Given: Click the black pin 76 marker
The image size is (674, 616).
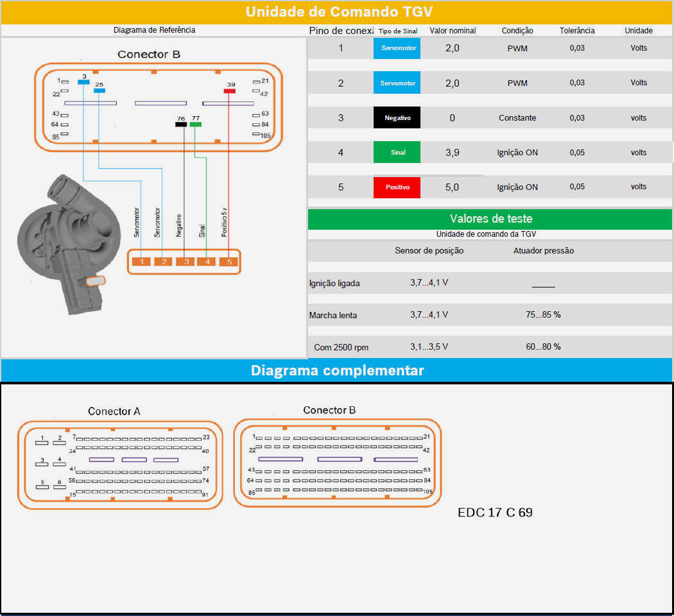Looking at the screenshot, I should 181,124.
